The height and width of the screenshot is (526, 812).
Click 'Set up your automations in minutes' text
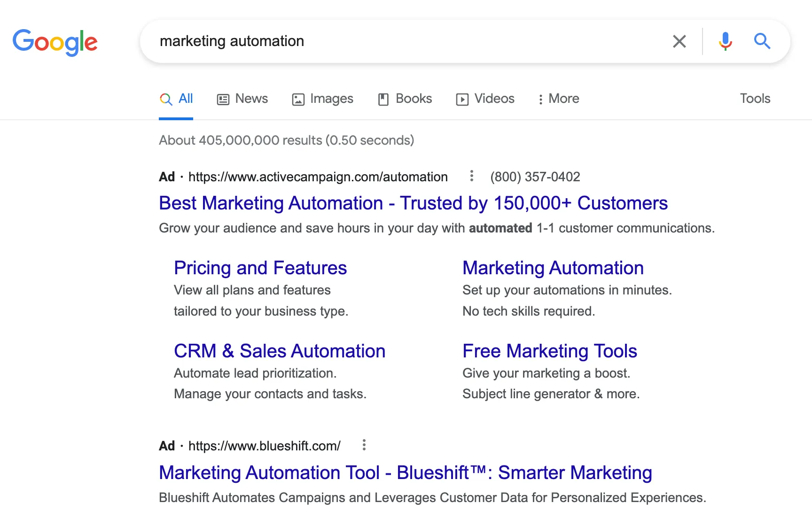tap(567, 290)
